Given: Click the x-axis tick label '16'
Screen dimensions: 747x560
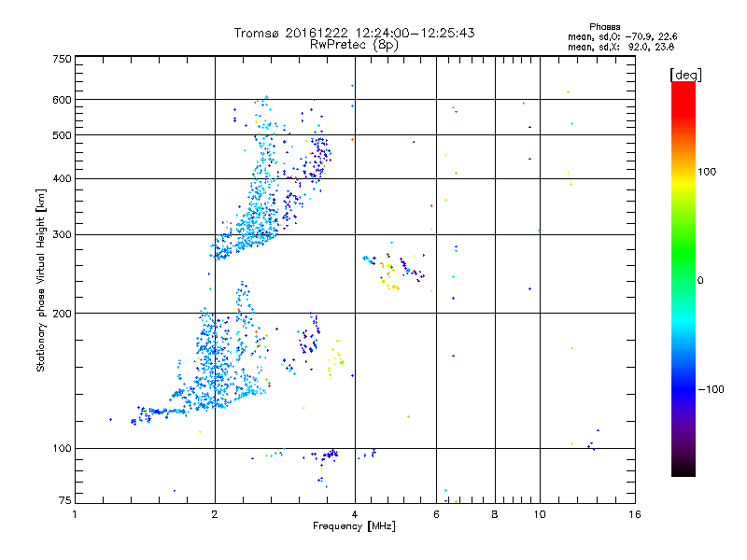Looking at the screenshot, I should 635,514.
